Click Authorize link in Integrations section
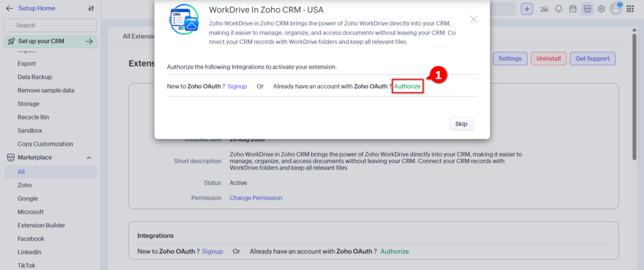The image size is (644, 270). (x=395, y=251)
